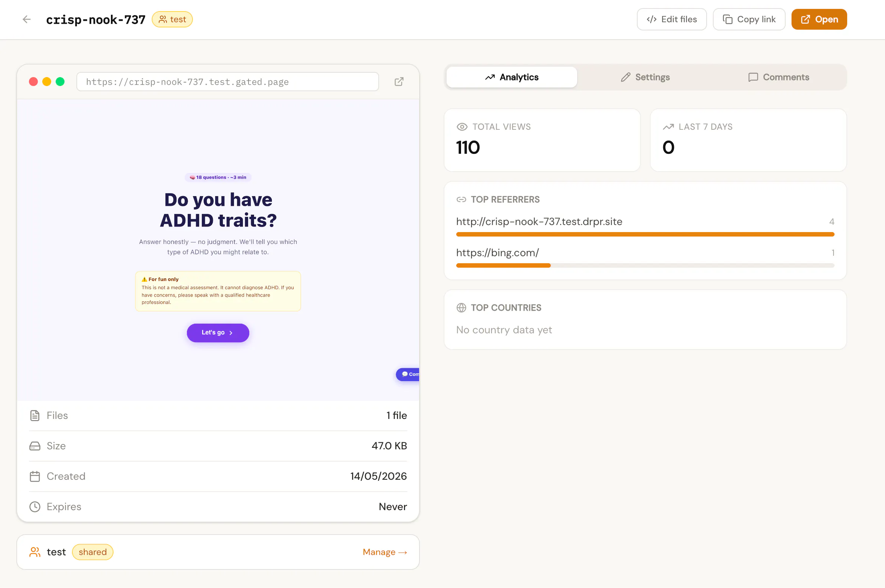This screenshot has width=885, height=588.
Task: Click the drpr.site referrer progress bar
Action: 645,234
